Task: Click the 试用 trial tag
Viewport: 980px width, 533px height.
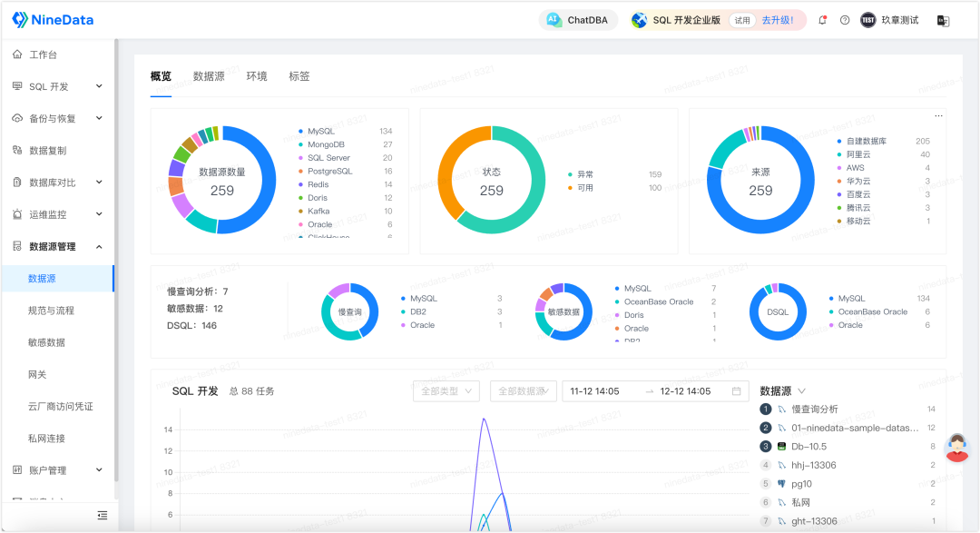Action: tap(742, 20)
